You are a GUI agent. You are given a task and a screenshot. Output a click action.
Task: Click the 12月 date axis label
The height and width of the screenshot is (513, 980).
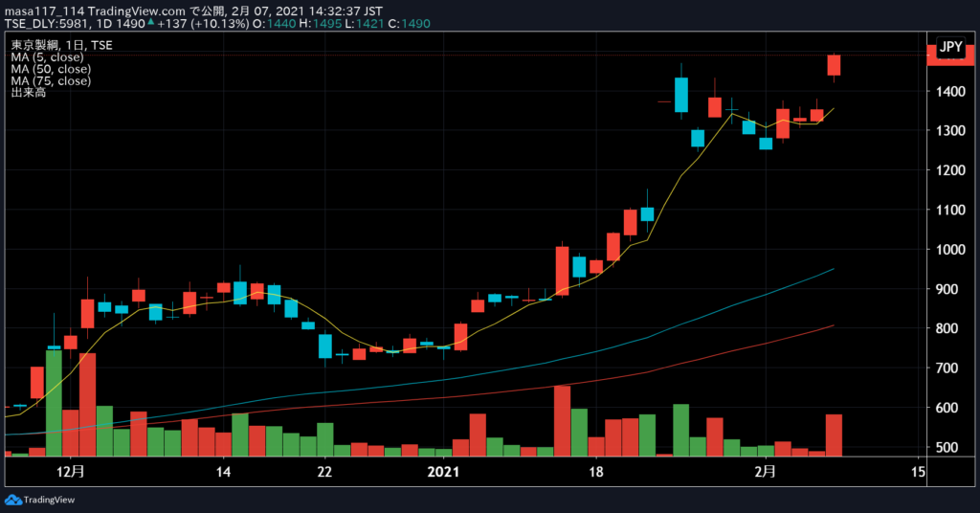[70, 472]
